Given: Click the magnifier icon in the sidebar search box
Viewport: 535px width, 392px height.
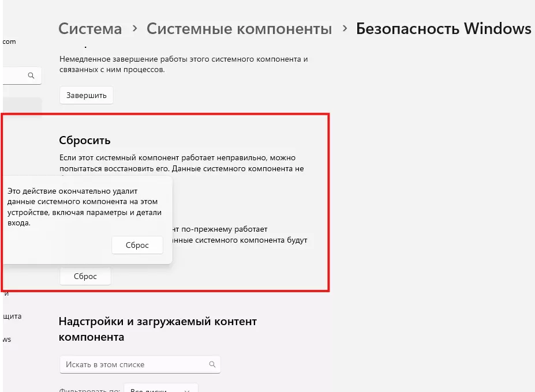Looking at the screenshot, I should pos(31,76).
